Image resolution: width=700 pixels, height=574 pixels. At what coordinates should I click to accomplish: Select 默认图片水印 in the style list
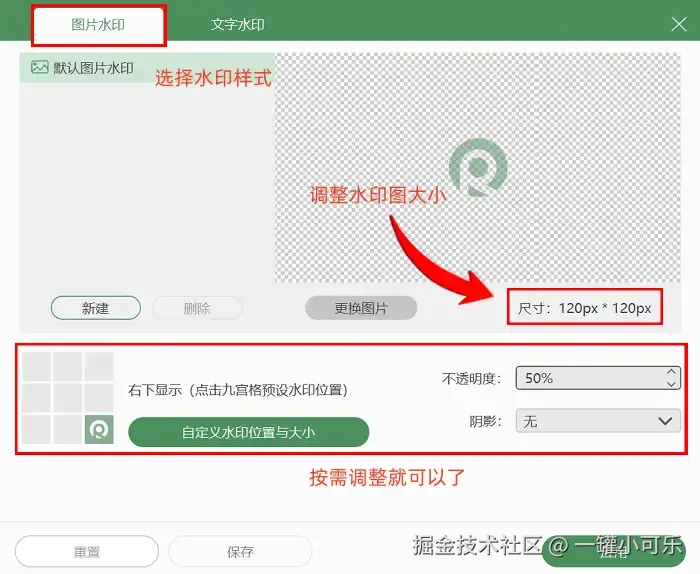[x=147, y=68]
